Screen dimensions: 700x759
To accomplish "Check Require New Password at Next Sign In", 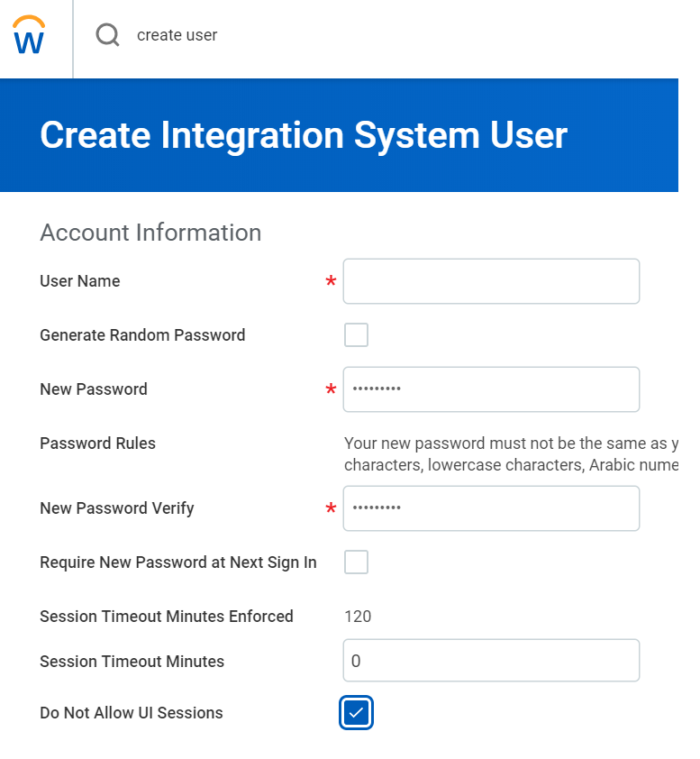I will coord(356,562).
